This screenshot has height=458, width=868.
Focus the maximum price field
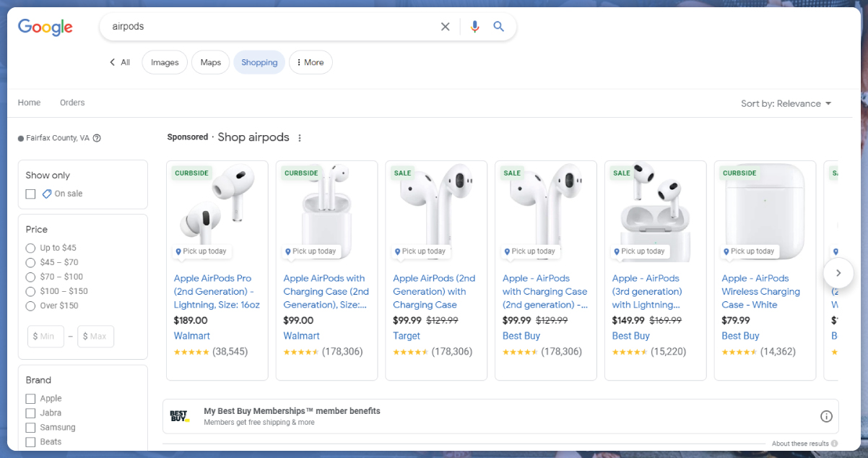(96, 337)
